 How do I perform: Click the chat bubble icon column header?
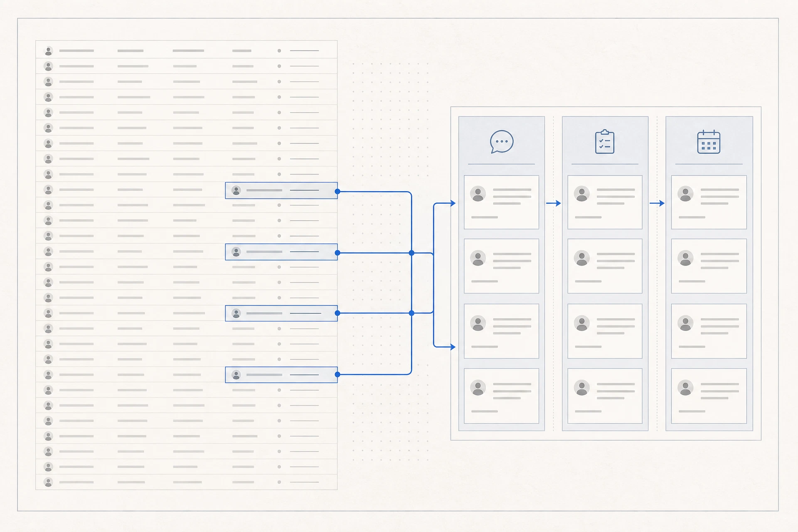[502, 142]
